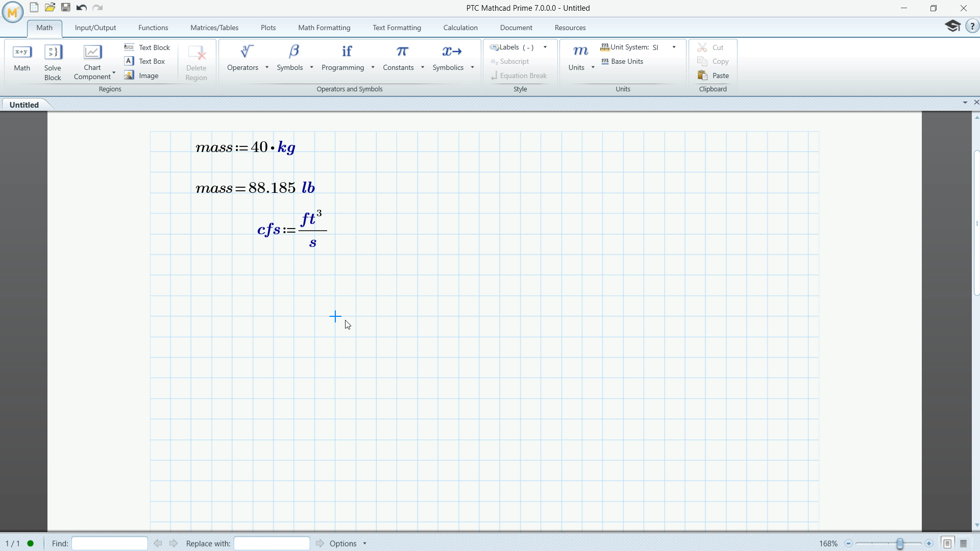
Task: Expand the Unit System SI dropdown
Action: 674,47
